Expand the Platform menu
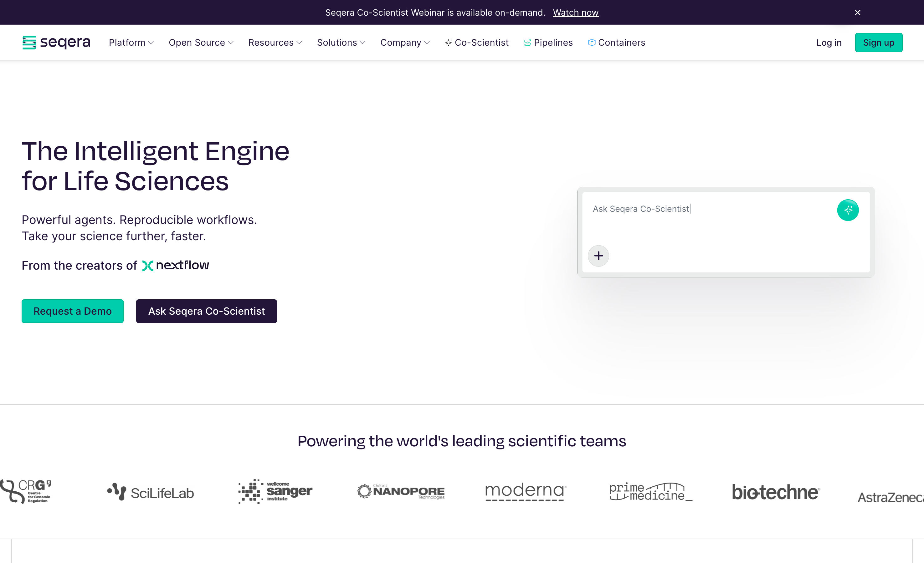This screenshot has height=563, width=924. 131,42
